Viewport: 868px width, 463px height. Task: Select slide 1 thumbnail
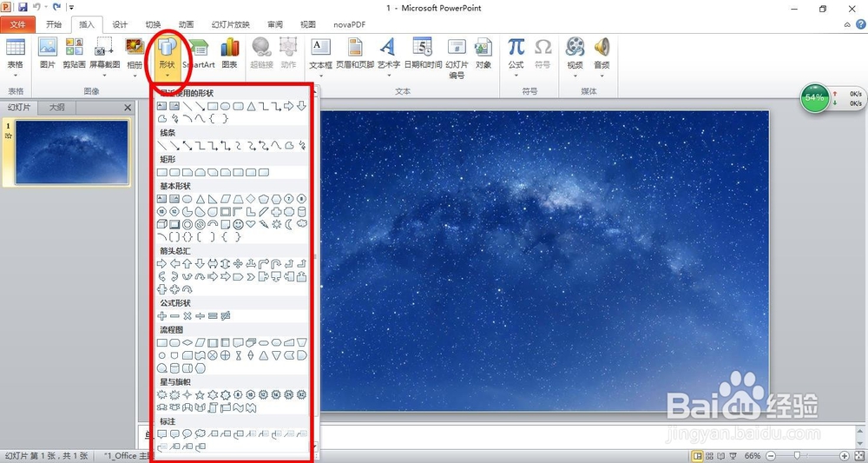pyautogui.click(x=72, y=152)
